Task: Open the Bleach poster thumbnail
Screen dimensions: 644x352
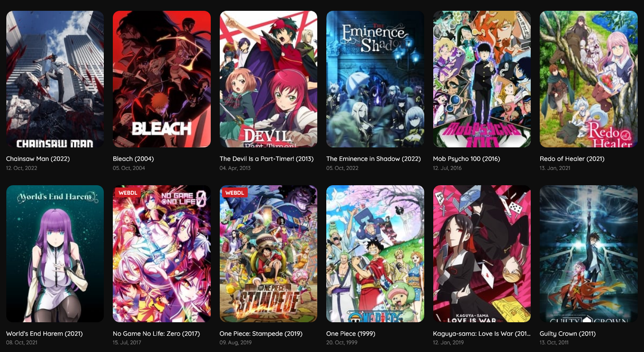Action: pyautogui.click(x=162, y=79)
